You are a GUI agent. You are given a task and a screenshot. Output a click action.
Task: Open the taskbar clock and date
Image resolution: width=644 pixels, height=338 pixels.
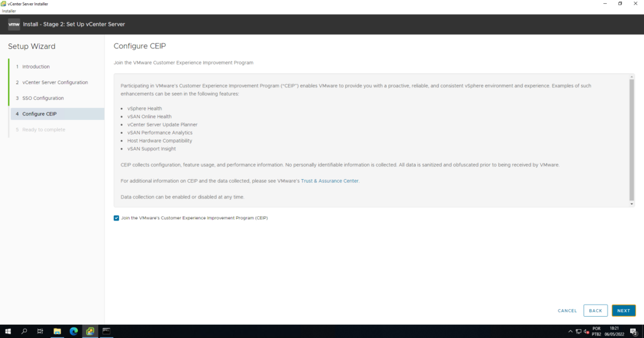(x=614, y=332)
